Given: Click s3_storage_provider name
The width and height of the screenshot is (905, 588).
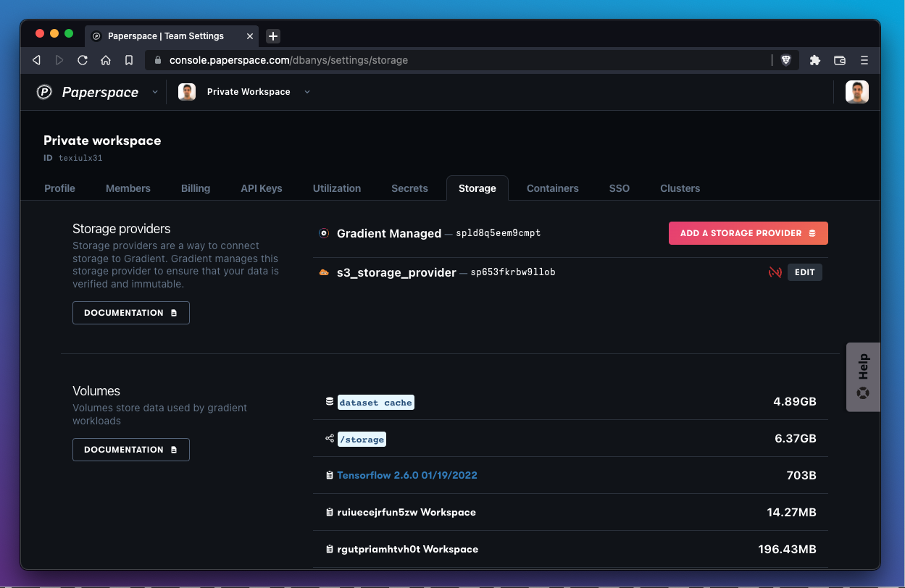Looking at the screenshot, I should [396, 272].
